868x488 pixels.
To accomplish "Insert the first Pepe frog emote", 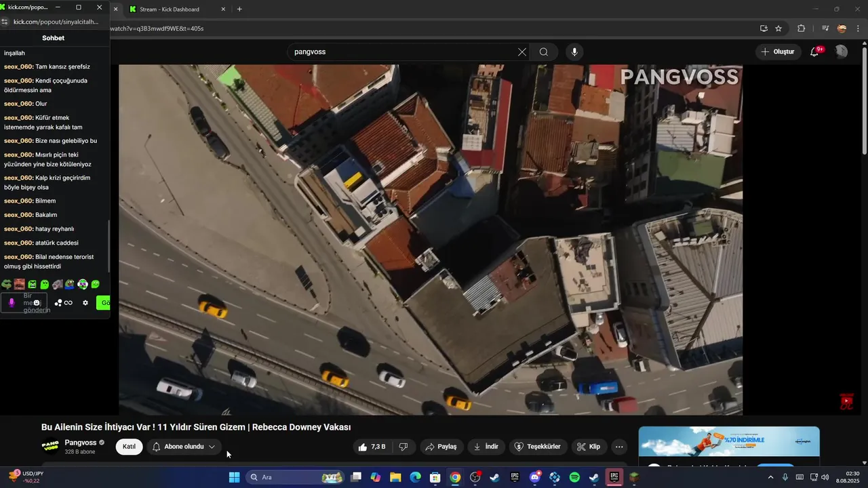I will (7, 285).
